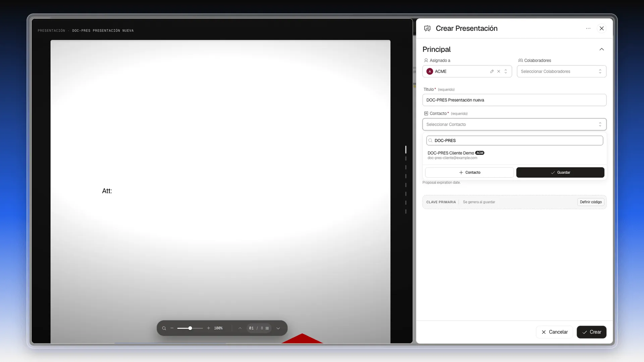The height and width of the screenshot is (362, 644).
Task: Click the presentation icon beside Crear Presentación
Action: pos(427,28)
